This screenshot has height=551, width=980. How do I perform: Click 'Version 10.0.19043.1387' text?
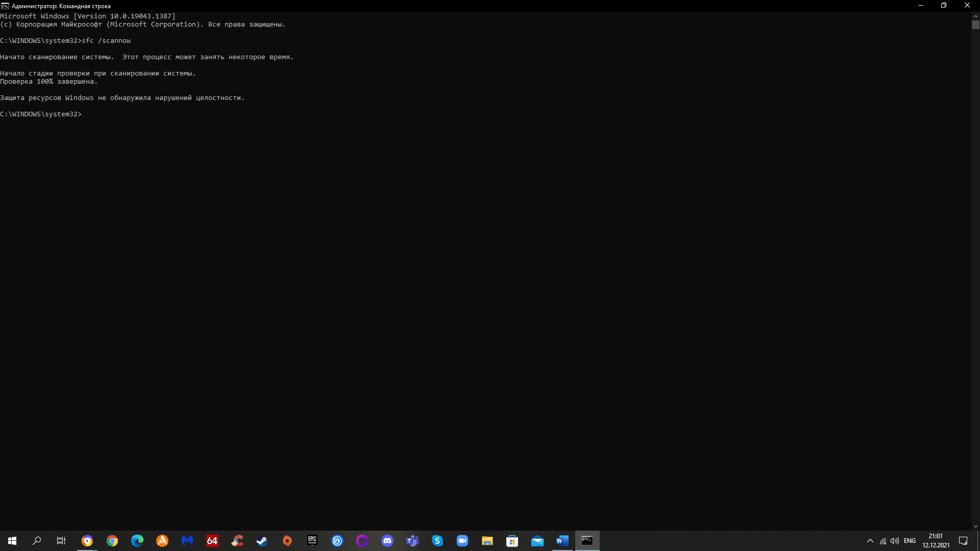[125, 16]
